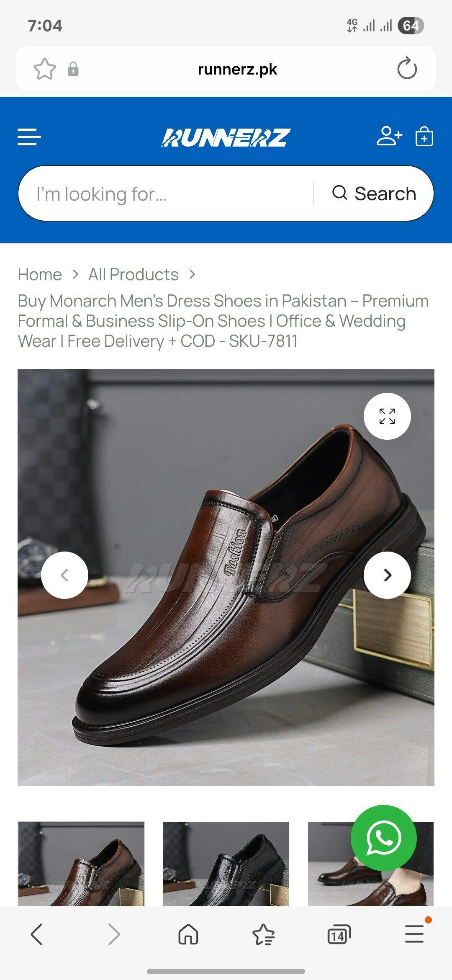Open browser options menu with orange dot
The image size is (452, 980).
tap(414, 934)
